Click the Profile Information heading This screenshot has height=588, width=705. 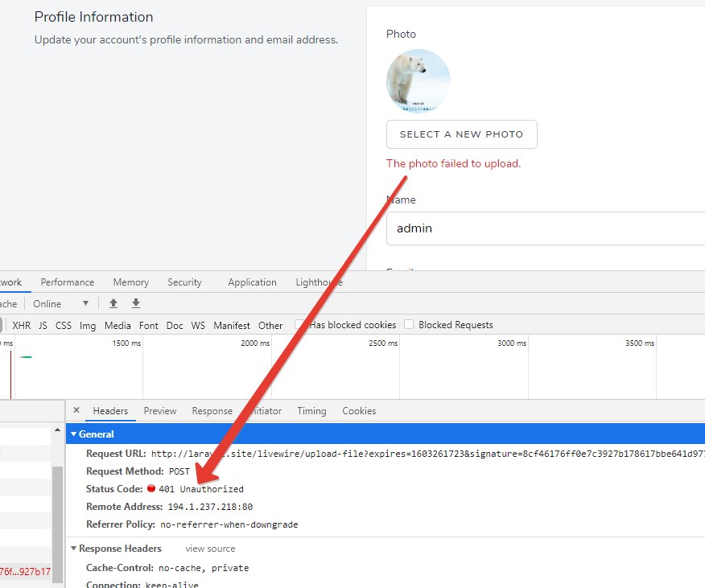[x=93, y=17]
